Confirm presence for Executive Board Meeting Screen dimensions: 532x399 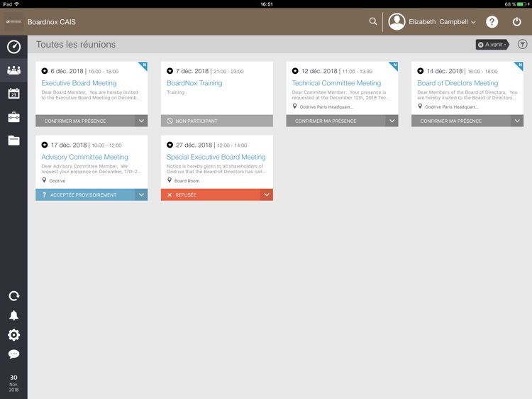[85, 121]
